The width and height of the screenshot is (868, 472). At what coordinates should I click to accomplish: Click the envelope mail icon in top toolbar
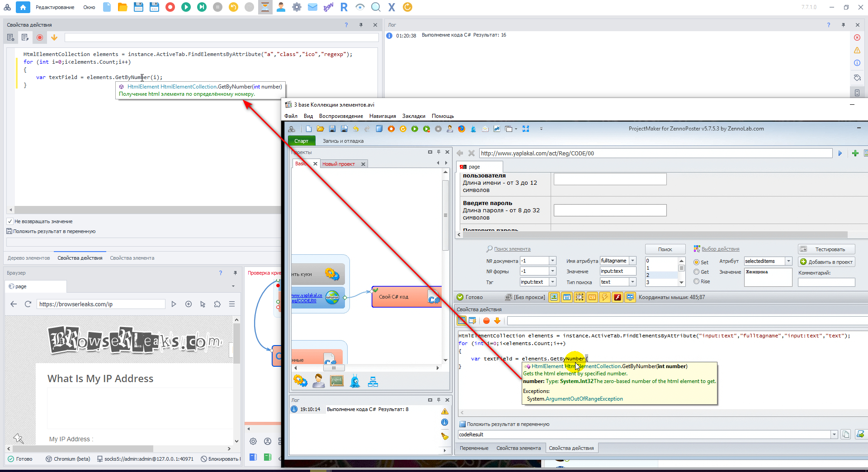click(312, 7)
